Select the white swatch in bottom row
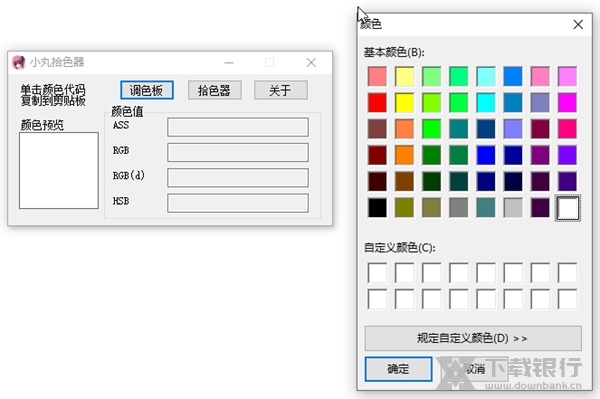600x399 pixels. click(567, 208)
